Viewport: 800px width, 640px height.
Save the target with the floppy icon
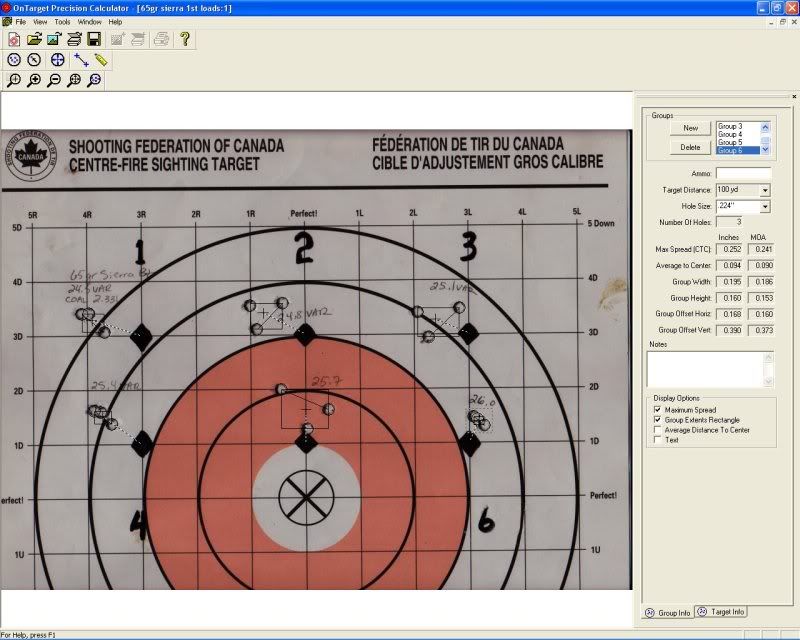94,39
